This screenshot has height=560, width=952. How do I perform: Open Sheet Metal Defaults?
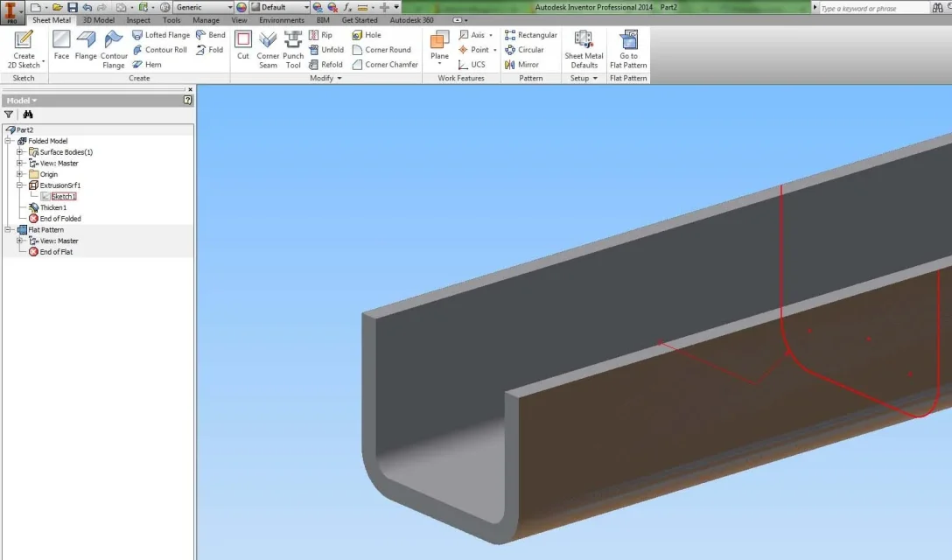click(x=584, y=49)
